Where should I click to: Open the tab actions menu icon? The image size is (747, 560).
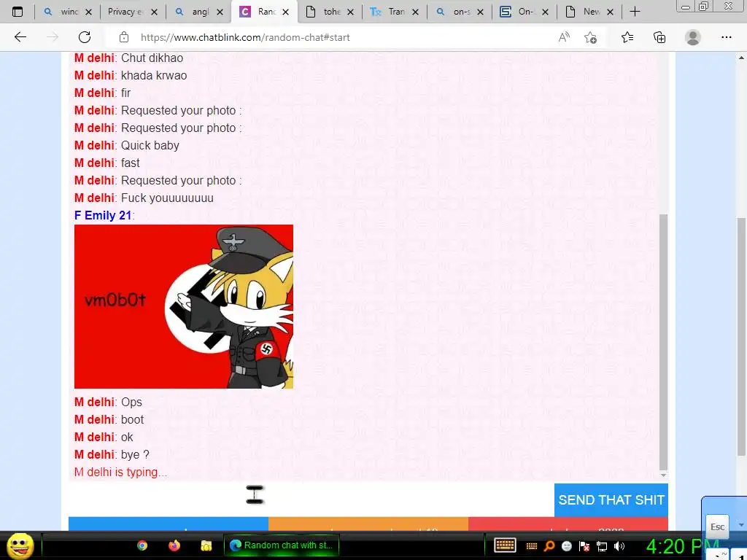tap(18, 12)
